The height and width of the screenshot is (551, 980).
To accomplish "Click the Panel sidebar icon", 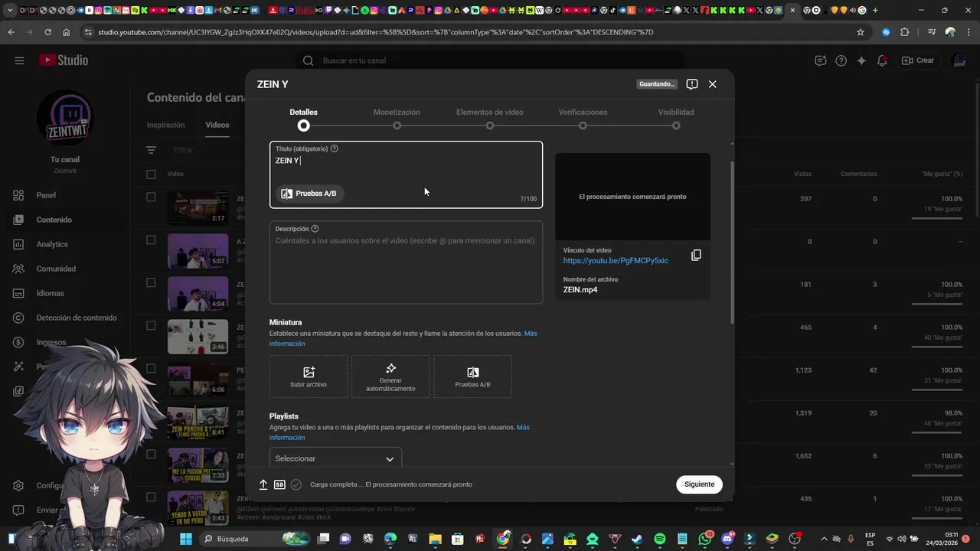I will click(x=19, y=195).
